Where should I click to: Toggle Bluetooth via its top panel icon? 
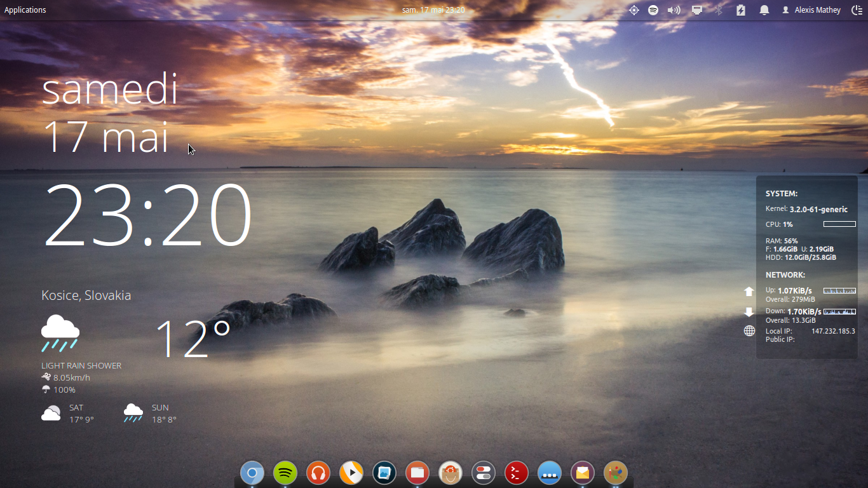(x=719, y=10)
